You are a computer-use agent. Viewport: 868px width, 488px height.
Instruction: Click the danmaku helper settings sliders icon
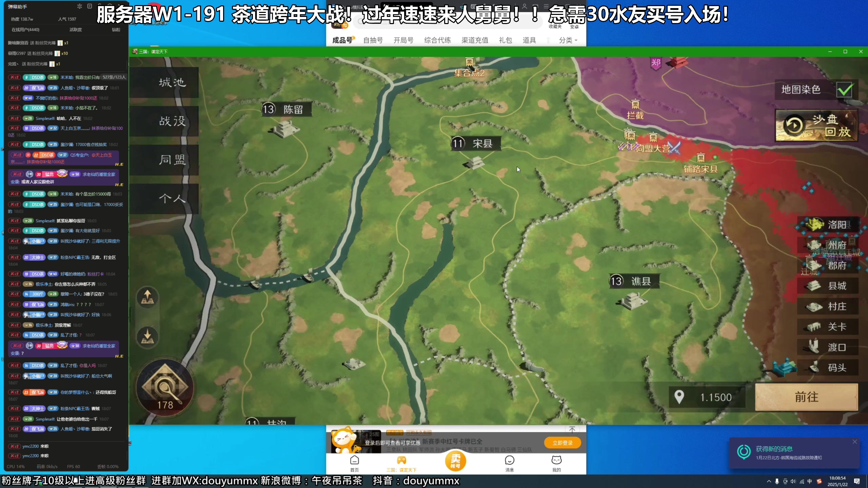[79, 6]
